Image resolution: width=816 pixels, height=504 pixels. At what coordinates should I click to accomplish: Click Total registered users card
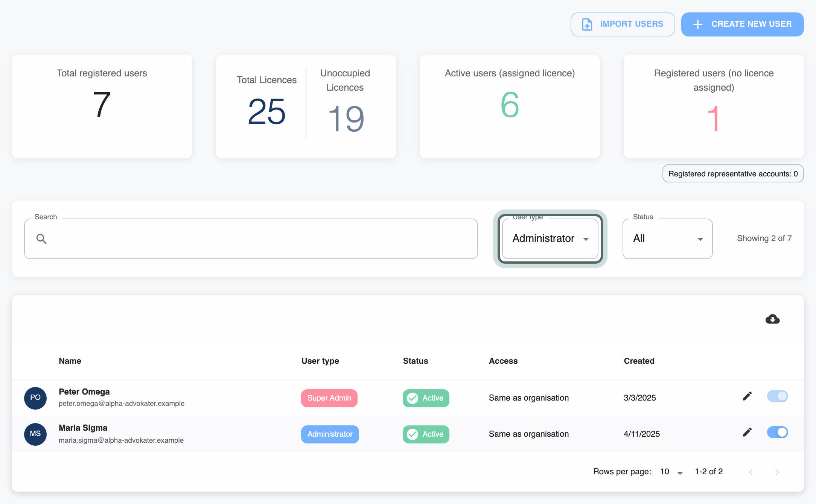(x=102, y=106)
